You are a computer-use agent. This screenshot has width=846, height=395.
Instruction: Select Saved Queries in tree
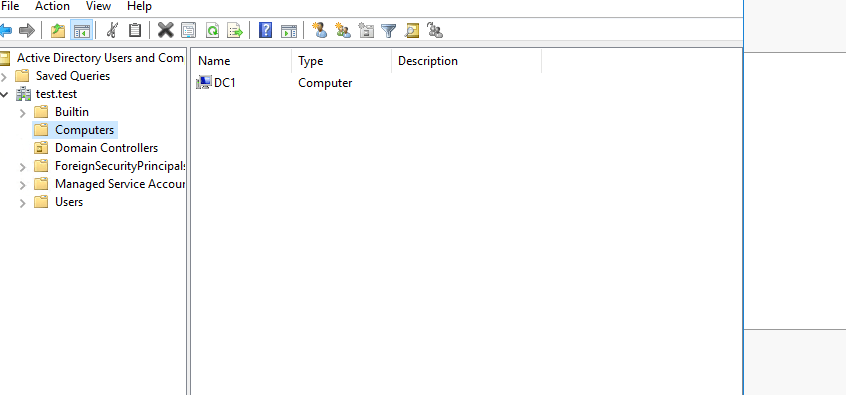(x=73, y=76)
